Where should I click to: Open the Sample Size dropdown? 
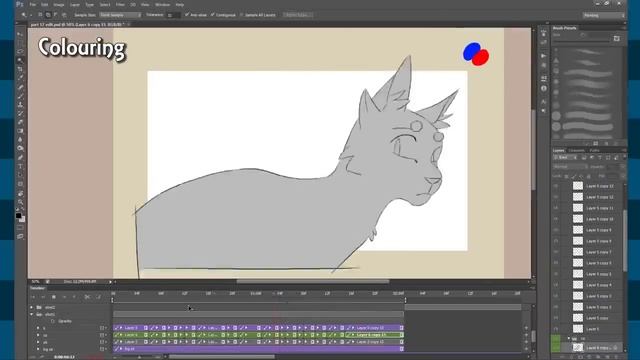pos(120,15)
